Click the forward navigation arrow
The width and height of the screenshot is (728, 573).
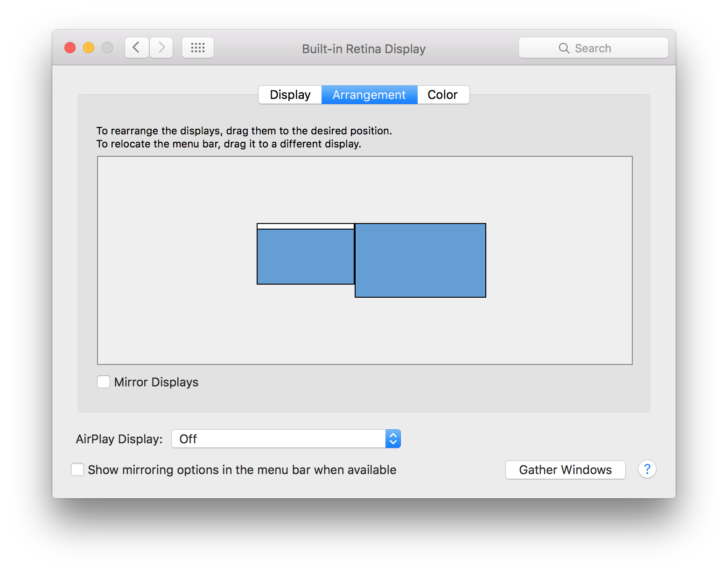pyautogui.click(x=161, y=48)
